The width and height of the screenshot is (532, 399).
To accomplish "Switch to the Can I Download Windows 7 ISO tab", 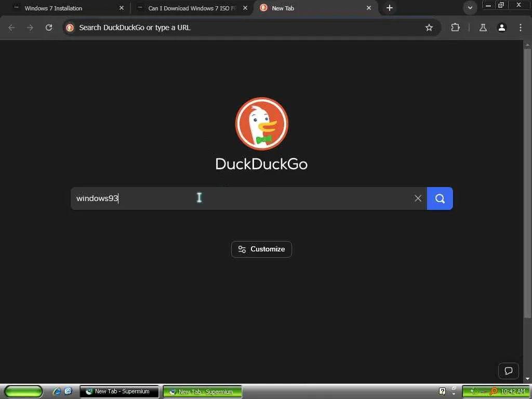I will click(x=192, y=8).
